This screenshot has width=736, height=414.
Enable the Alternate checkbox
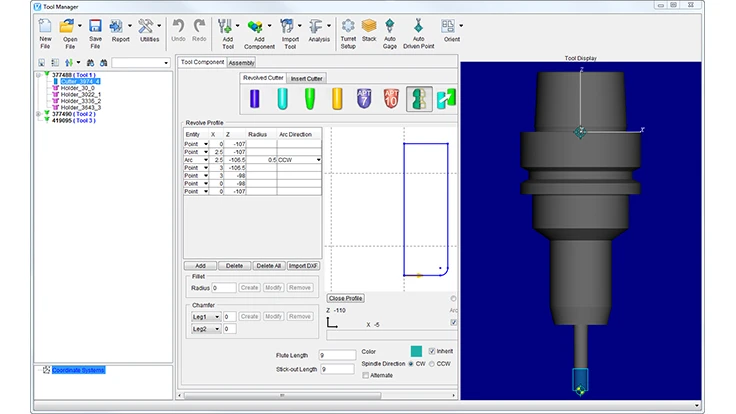click(x=366, y=375)
